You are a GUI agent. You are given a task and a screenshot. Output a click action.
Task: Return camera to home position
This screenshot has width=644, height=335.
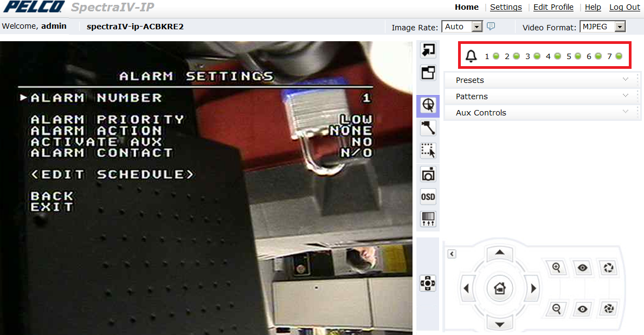[499, 288]
